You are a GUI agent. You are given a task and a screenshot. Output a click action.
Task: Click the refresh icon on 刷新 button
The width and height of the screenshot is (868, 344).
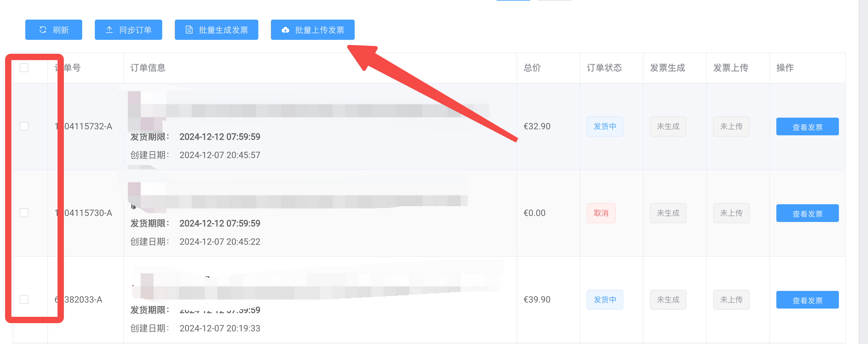point(43,30)
